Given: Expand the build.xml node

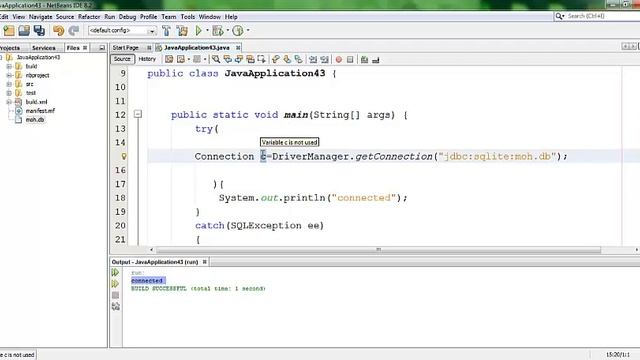Looking at the screenshot, I should (x=9, y=102).
